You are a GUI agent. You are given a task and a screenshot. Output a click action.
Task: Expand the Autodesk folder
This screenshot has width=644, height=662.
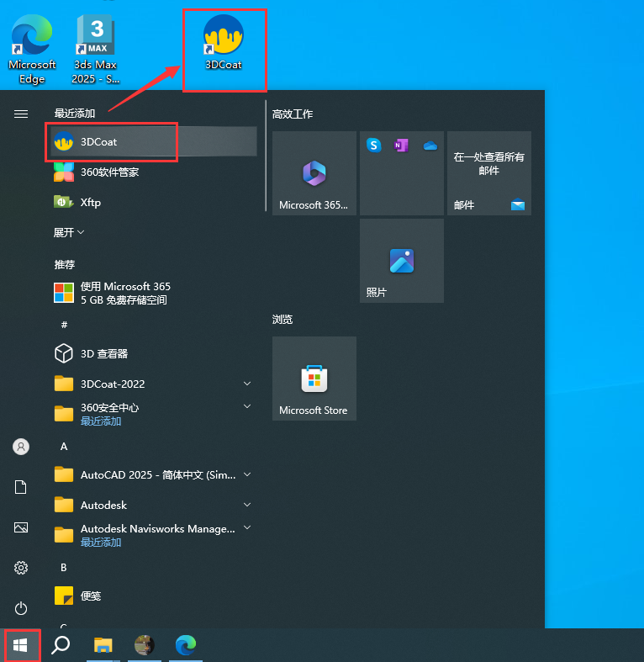154,505
